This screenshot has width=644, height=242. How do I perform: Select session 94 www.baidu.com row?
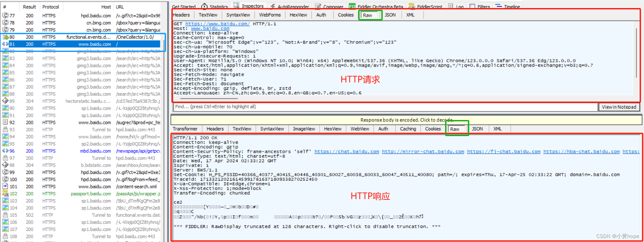tap(81, 137)
